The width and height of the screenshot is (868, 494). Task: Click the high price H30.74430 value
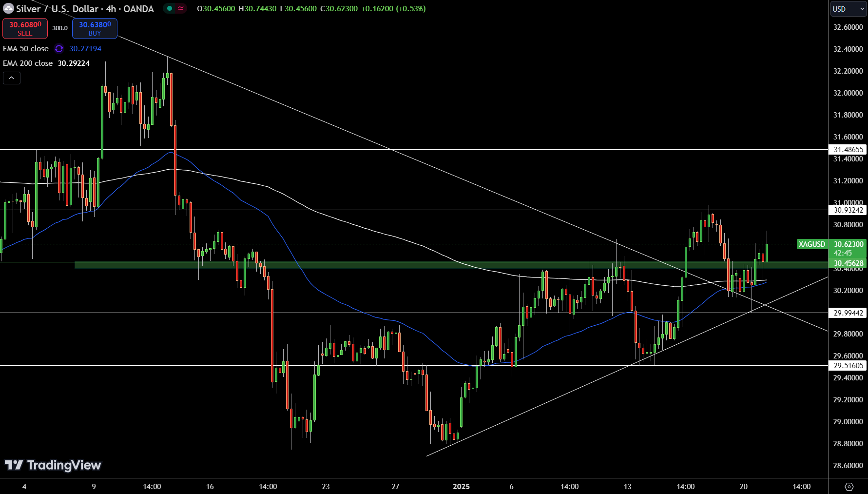point(257,9)
